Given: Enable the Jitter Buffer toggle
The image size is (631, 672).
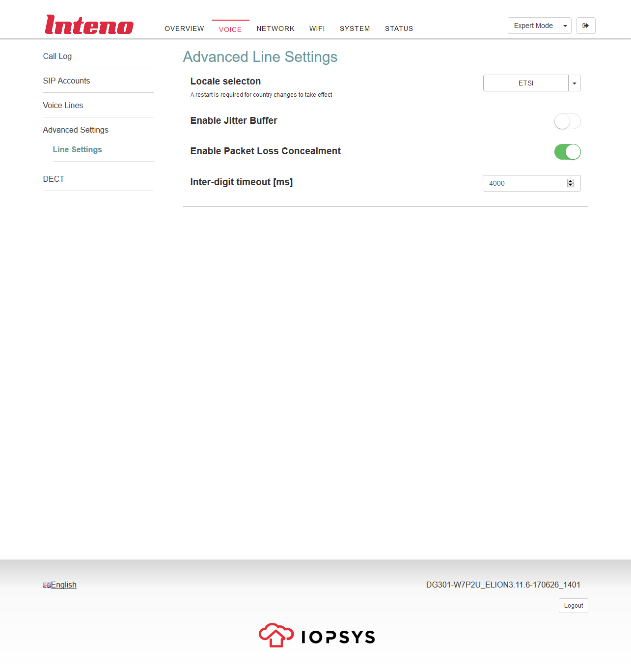Looking at the screenshot, I should [x=567, y=121].
